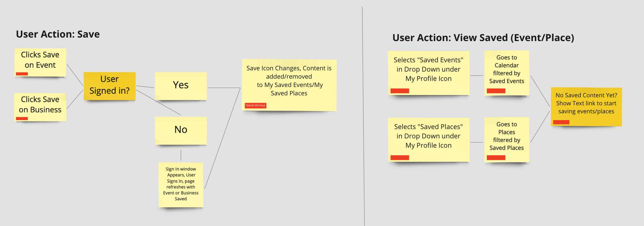
Task: Click the "Goes to Calendar" sticky note
Action: 507,73
